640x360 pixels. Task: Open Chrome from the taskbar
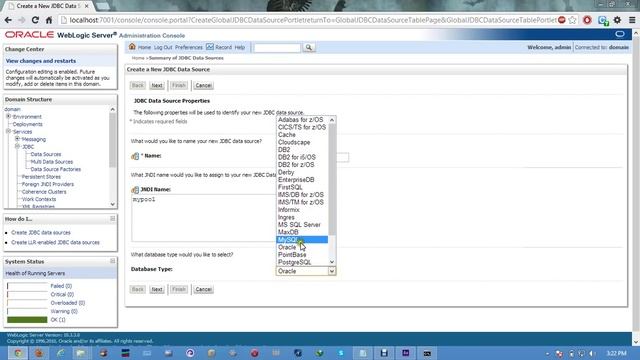(x=18, y=353)
